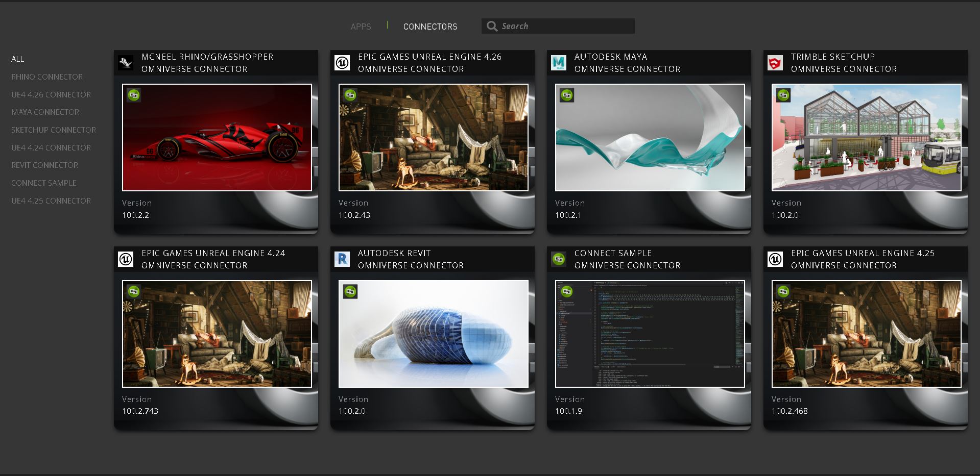Click green connector badge on UE 4.24 thumbnail
This screenshot has height=476, width=980.
134,291
